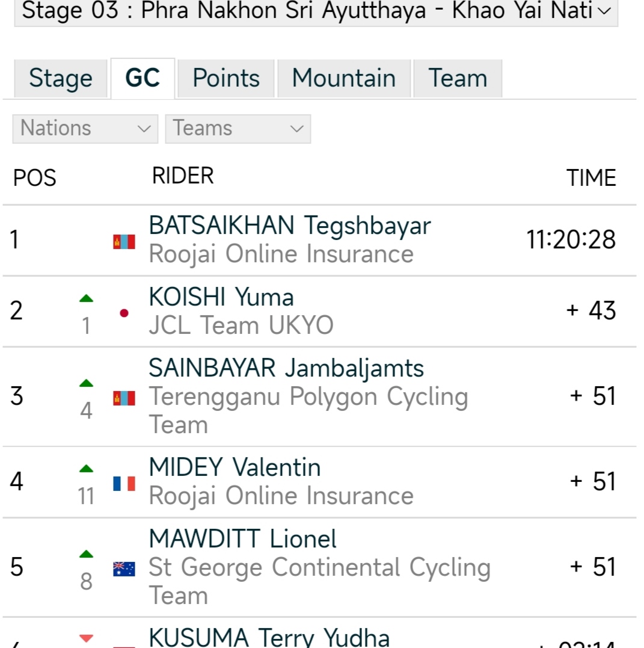Click green up arrow in MAWDITT Lionel row
The width and height of the screenshot is (644, 648).
(87, 554)
